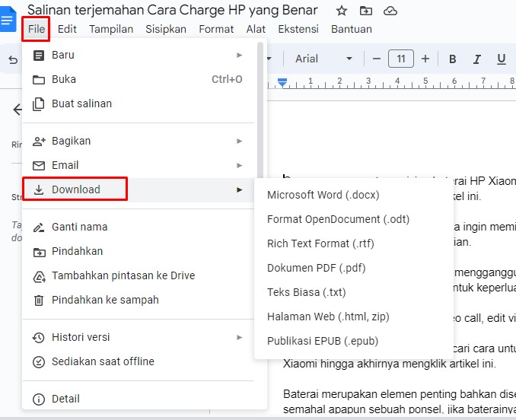The image size is (516, 420).
Task: Download as Halaman Web (.html, zip)
Action: 354,317
